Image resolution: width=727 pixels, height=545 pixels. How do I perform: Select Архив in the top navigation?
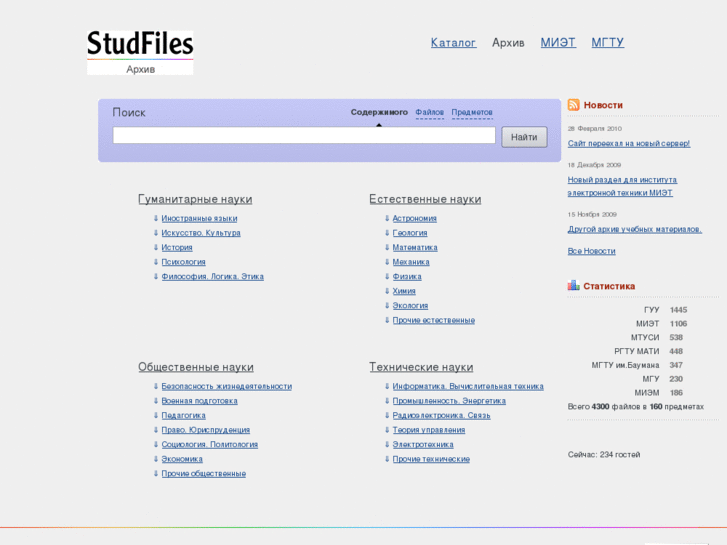tap(508, 43)
